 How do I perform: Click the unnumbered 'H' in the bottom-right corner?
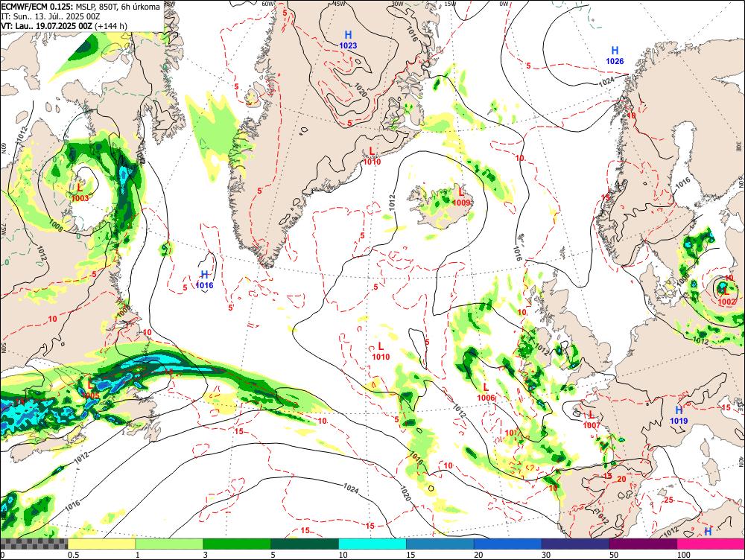click(x=708, y=531)
